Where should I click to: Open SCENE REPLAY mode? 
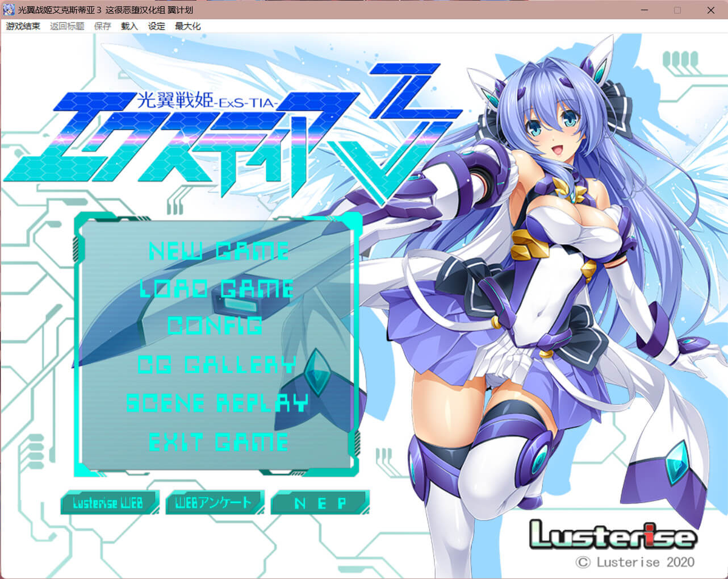[x=217, y=403]
